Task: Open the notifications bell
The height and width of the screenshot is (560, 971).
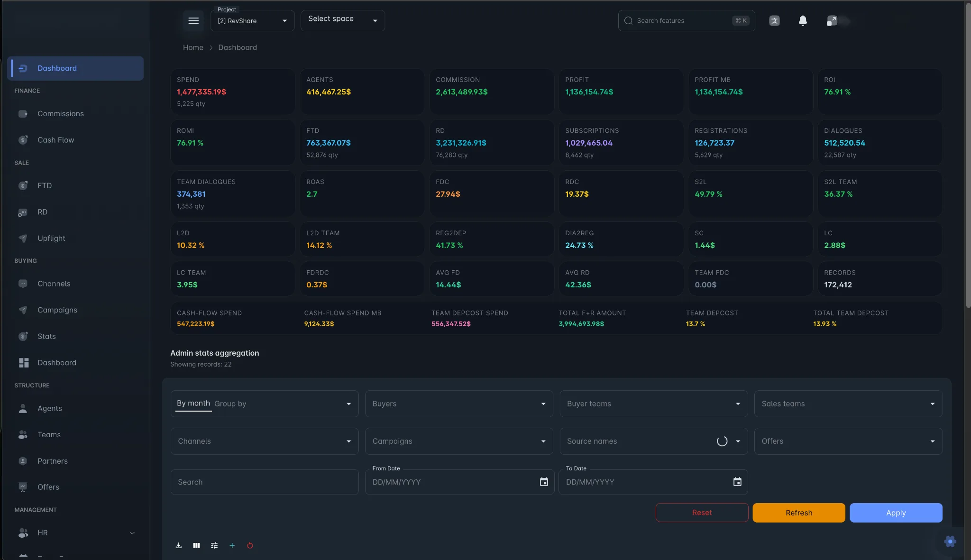Action: coord(803,20)
